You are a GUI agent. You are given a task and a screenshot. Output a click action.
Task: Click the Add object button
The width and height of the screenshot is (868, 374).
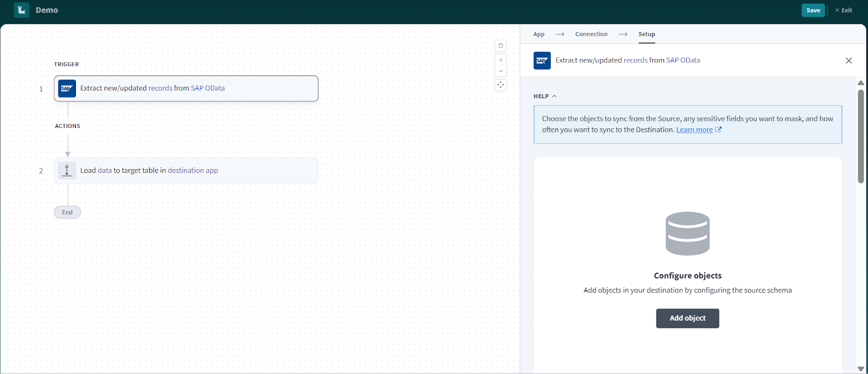point(687,318)
